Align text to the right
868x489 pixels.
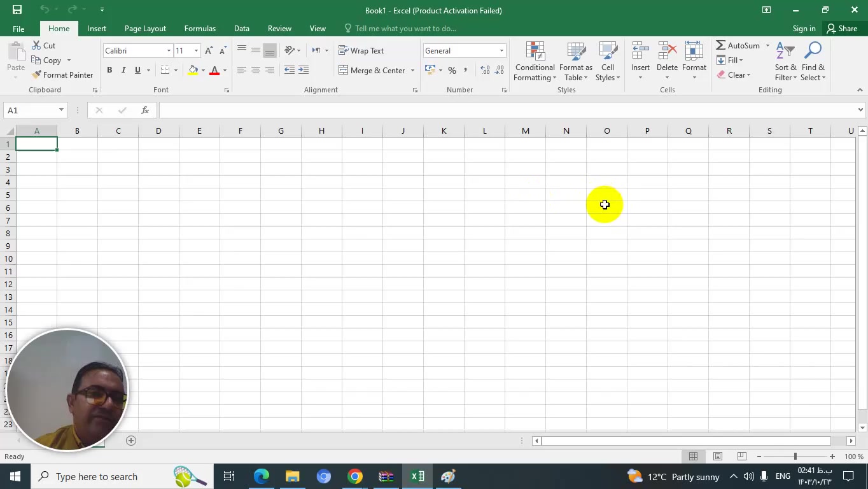coord(270,70)
